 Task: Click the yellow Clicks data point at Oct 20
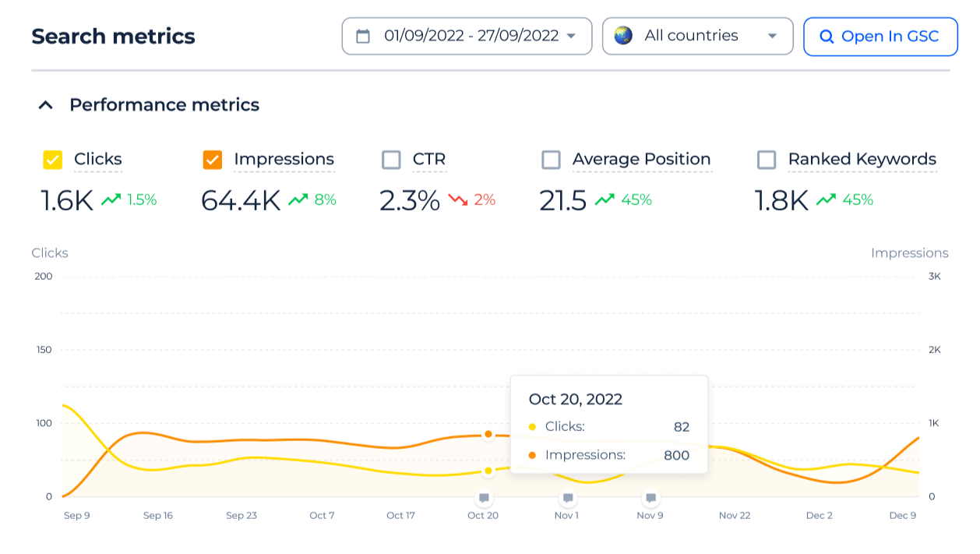point(488,471)
